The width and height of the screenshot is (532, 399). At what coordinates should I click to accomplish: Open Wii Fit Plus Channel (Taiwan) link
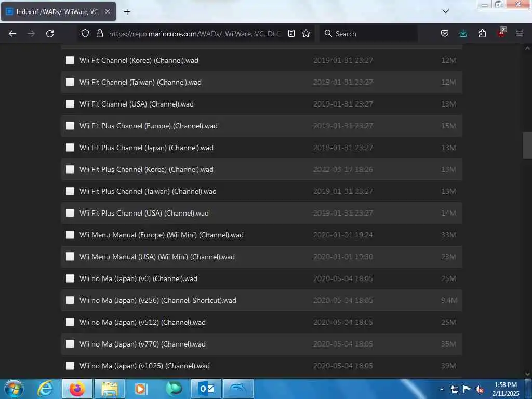(148, 191)
